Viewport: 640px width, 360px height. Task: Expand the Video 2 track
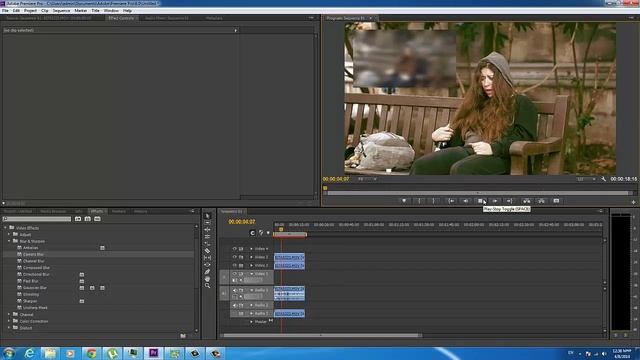click(251, 265)
